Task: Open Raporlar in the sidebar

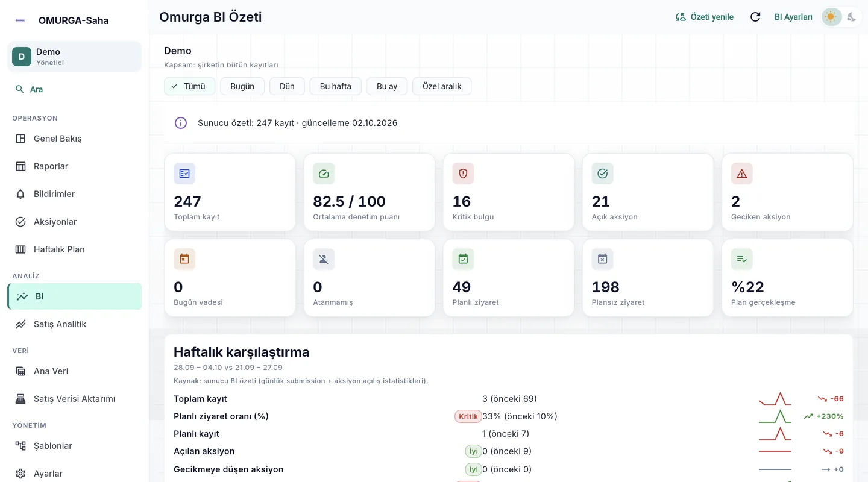Action: (x=75, y=166)
